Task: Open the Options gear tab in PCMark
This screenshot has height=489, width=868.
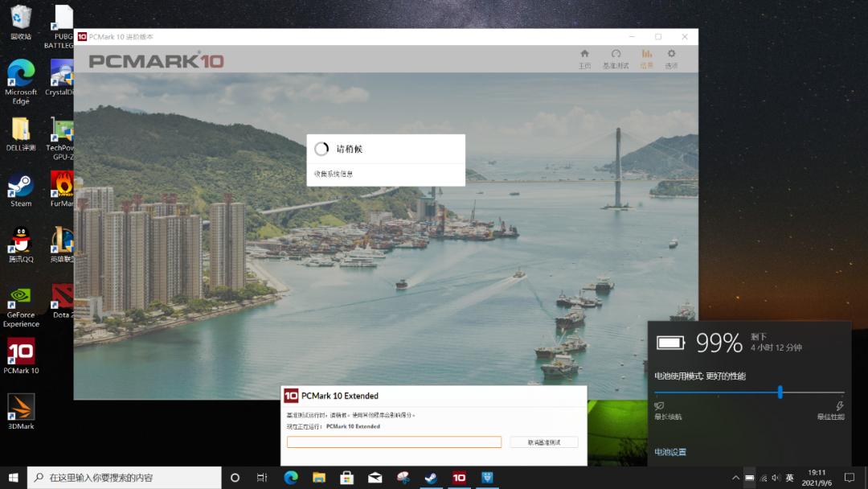Action: [x=671, y=59]
